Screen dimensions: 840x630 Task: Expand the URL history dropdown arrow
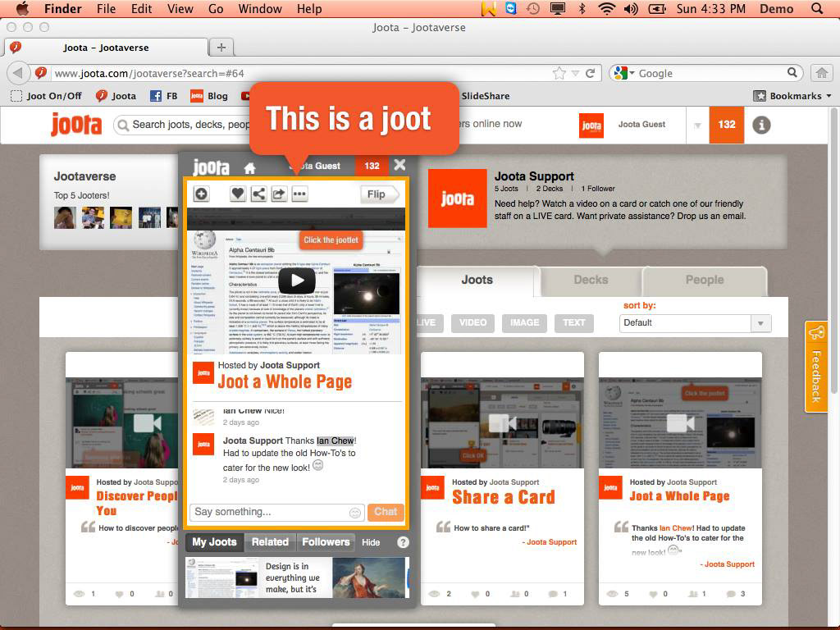pos(575,73)
